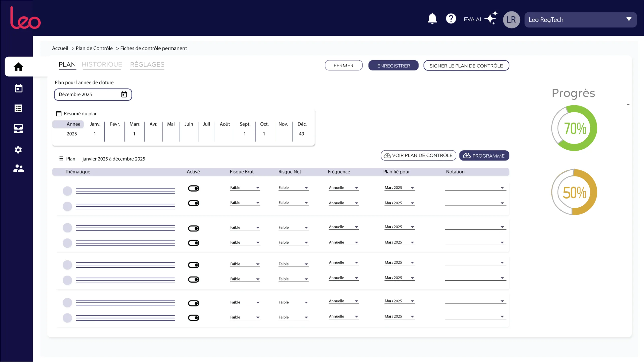644x363 pixels.
Task: Click the help question mark icon
Action: click(x=451, y=19)
